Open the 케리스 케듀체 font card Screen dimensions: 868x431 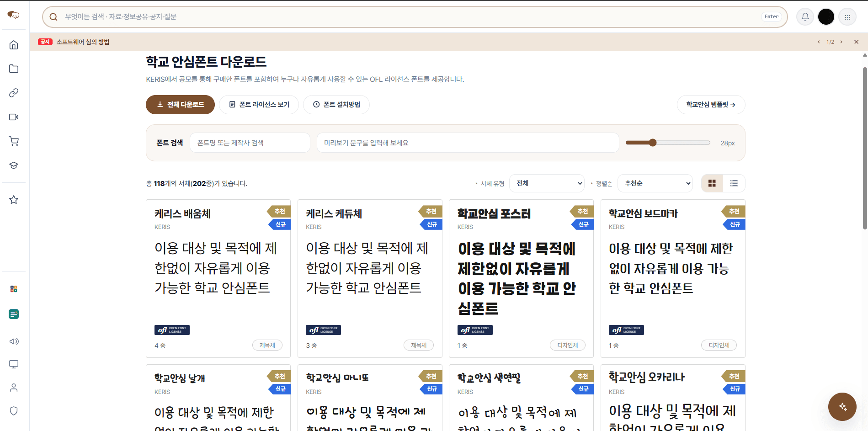(370, 278)
